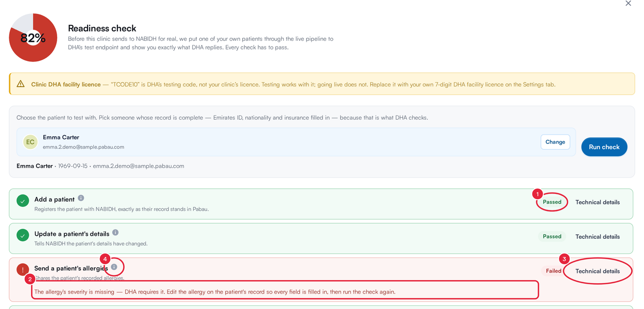Run the readiness check

click(604, 147)
